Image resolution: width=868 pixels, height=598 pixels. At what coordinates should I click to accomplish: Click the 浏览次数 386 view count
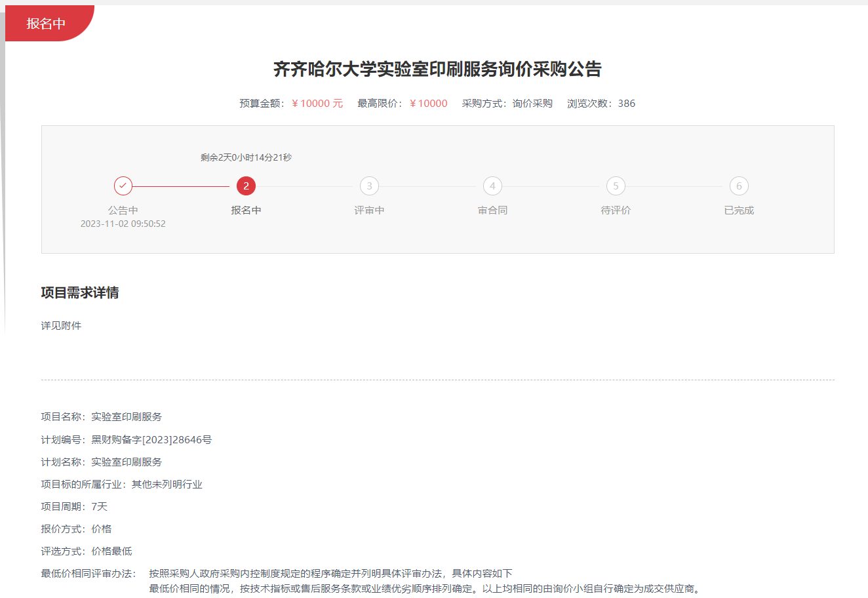[x=601, y=104]
